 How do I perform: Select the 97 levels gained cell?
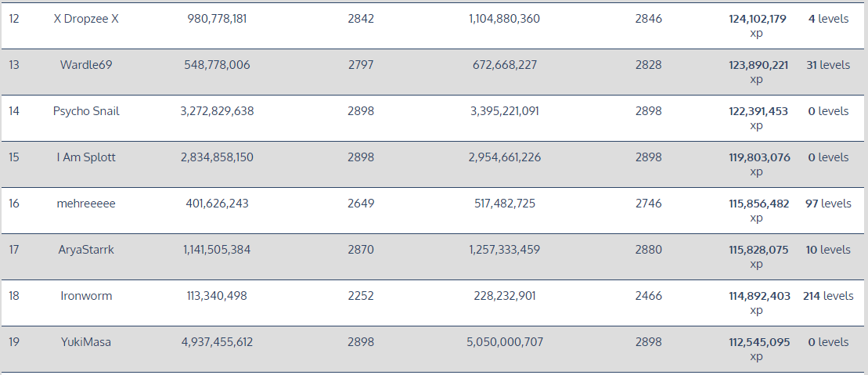pyautogui.click(x=828, y=204)
